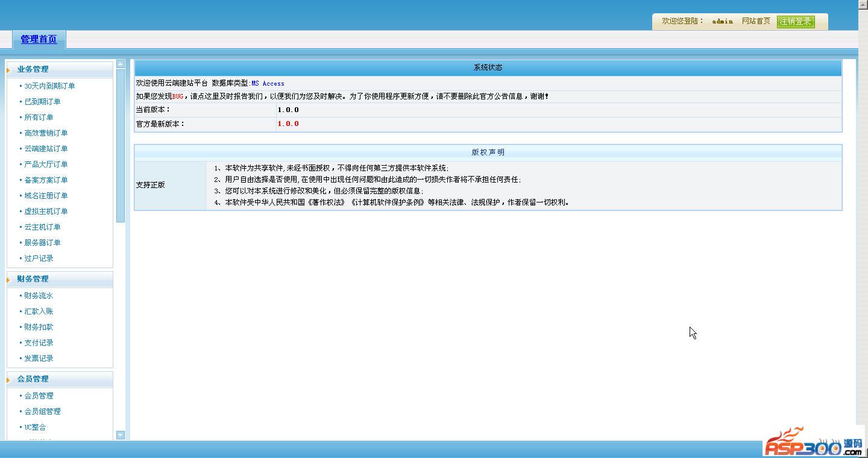Open 发票记录 in the sidebar
The image size is (868, 458).
39,359
